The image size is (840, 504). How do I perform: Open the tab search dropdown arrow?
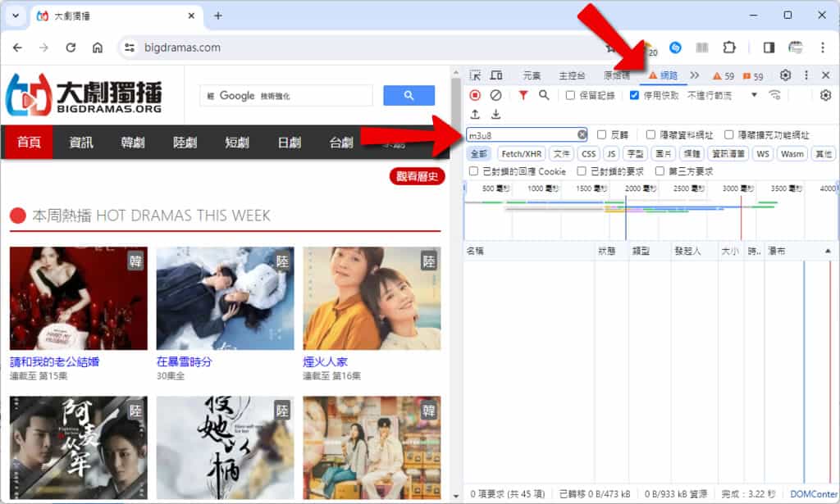[x=16, y=16]
